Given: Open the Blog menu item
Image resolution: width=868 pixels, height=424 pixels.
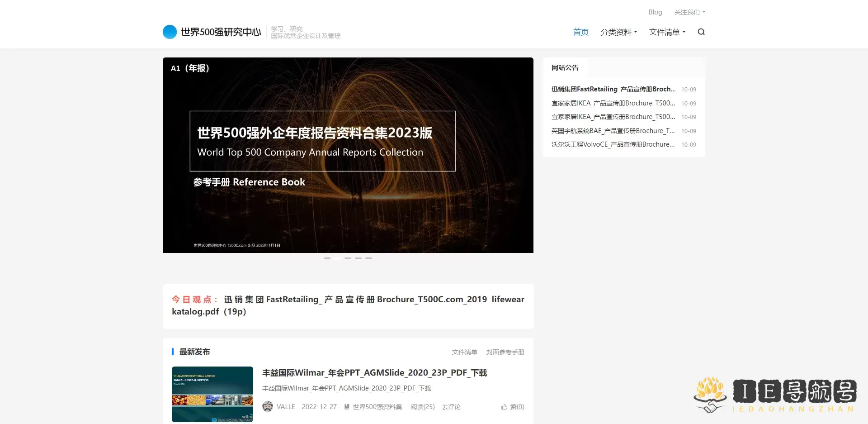Looking at the screenshot, I should click(655, 12).
